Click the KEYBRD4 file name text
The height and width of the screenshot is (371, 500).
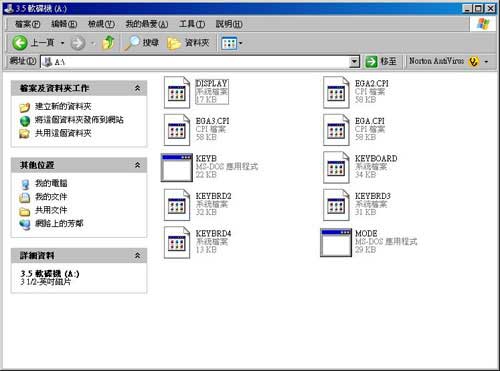tap(213, 233)
